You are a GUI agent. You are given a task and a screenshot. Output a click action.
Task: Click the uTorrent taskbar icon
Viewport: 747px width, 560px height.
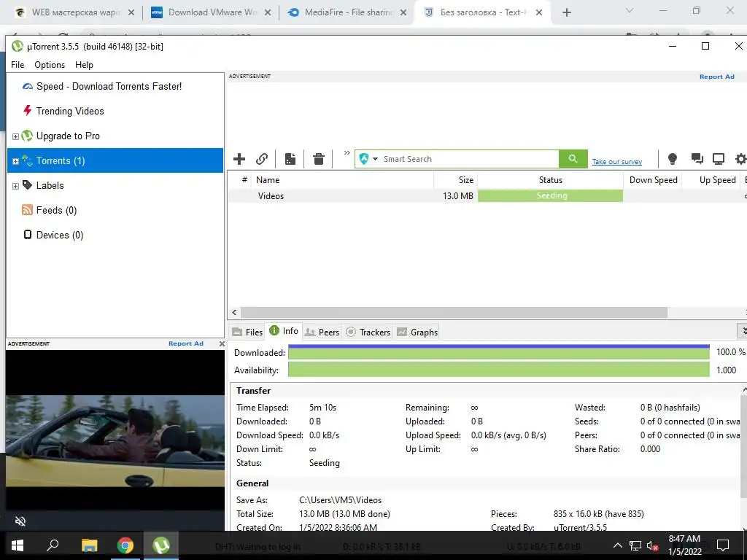(x=161, y=545)
